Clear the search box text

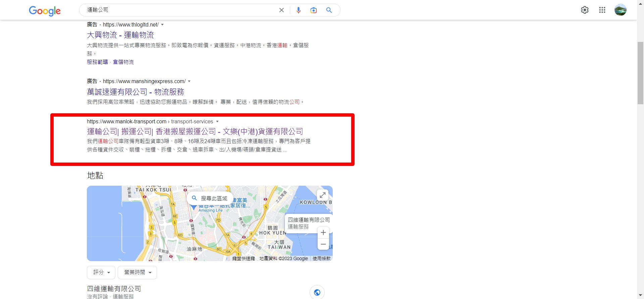point(281,10)
